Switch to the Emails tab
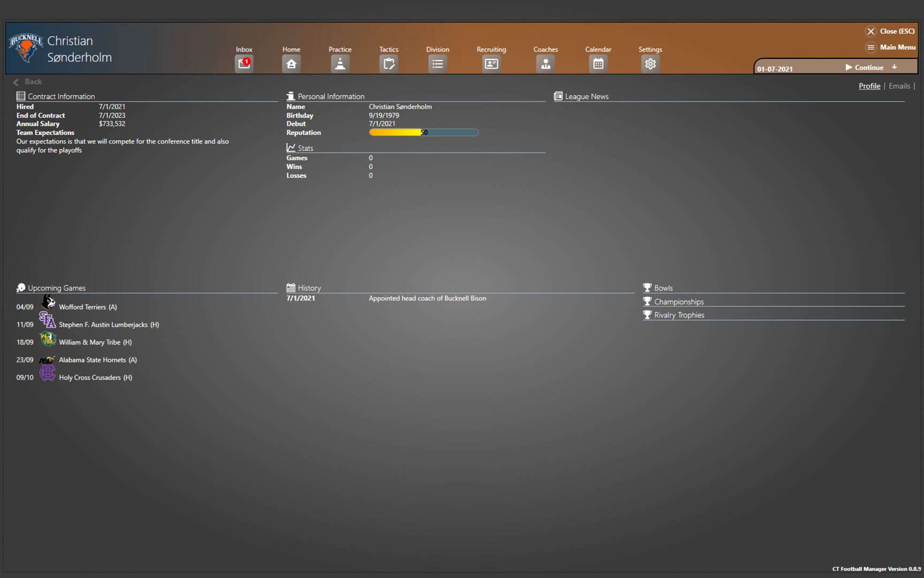 [899, 86]
